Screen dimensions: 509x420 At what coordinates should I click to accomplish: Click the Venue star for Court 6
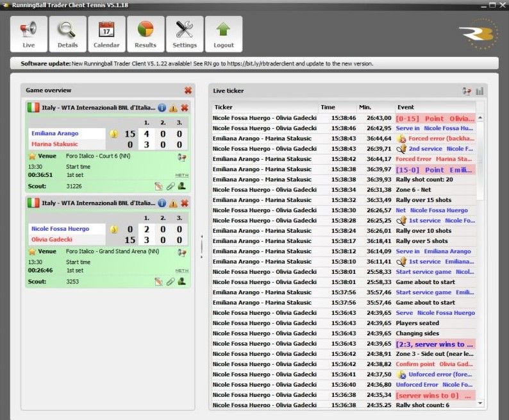(x=32, y=156)
